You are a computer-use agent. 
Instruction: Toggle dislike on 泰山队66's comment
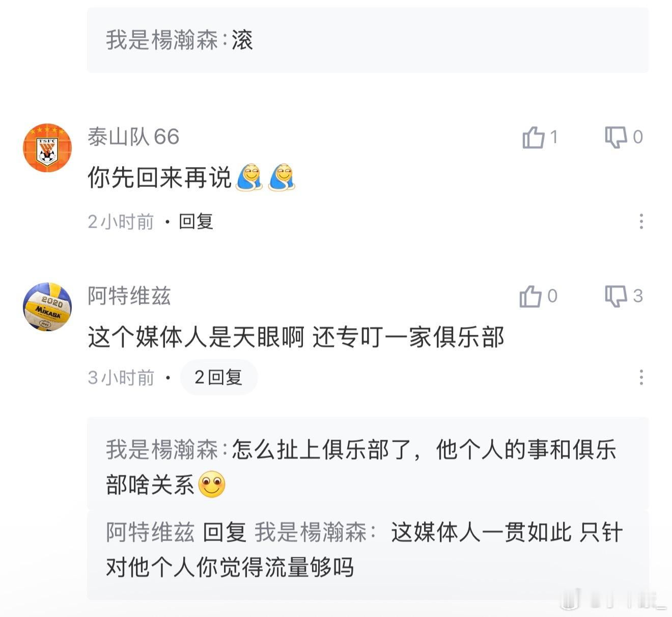point(617,137)
